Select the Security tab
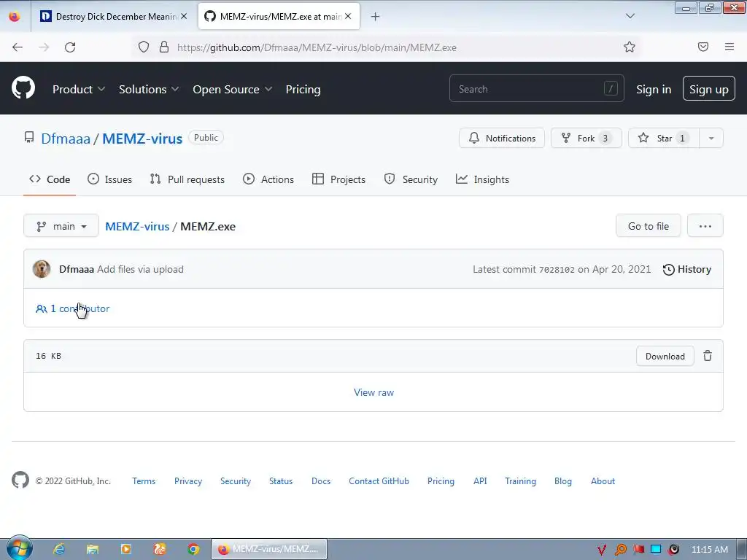This screenshot has width=747, height=560. pyautogui.click(x=411, y=179)
